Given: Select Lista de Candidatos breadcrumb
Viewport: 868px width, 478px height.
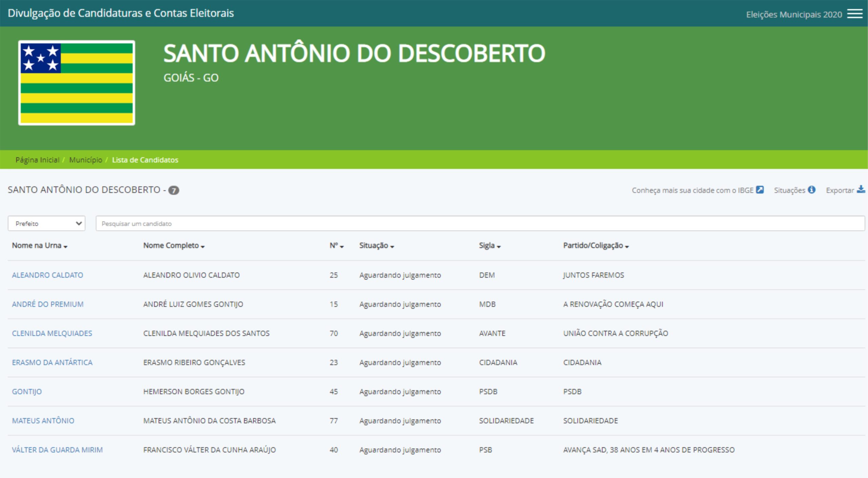Looking at the screenshot, I should tap(145, 160).
